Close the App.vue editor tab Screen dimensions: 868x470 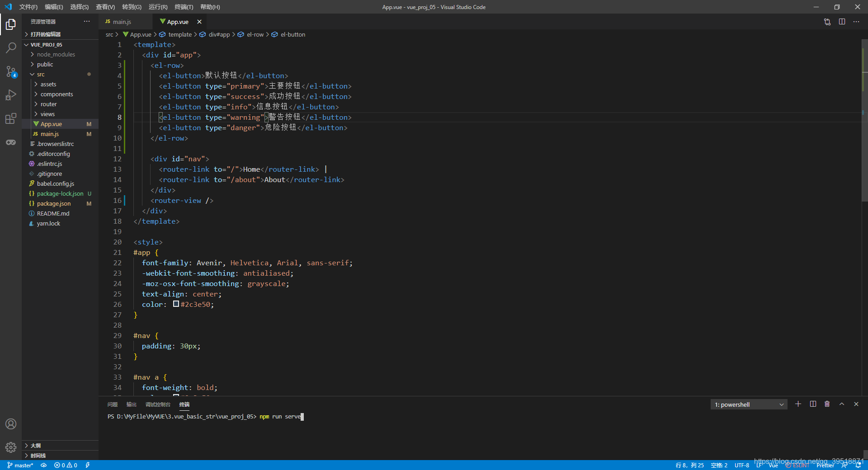[x=199, y=22]
